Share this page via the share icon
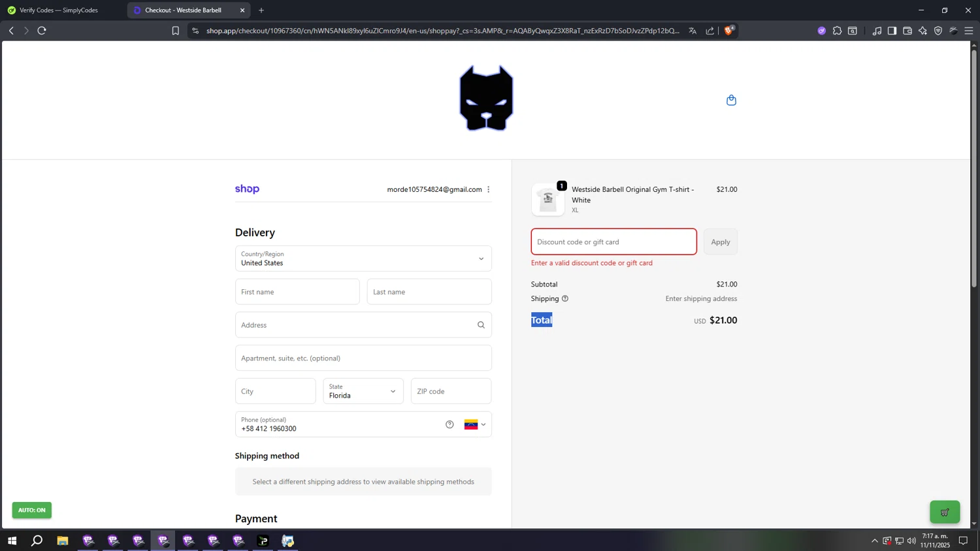Viewport: 980px width, 551px height. click(710, 31)
